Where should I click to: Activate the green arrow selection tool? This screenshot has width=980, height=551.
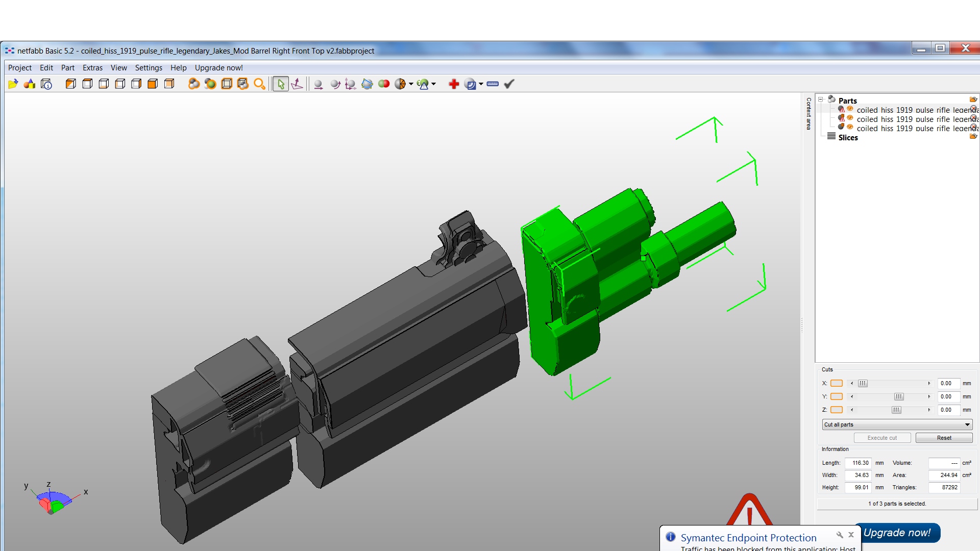281,84
